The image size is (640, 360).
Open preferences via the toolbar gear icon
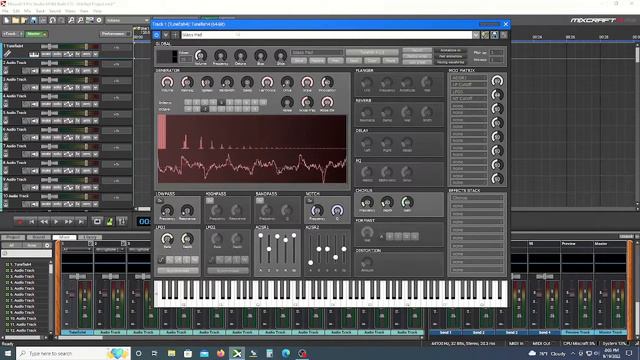[99, 20]
